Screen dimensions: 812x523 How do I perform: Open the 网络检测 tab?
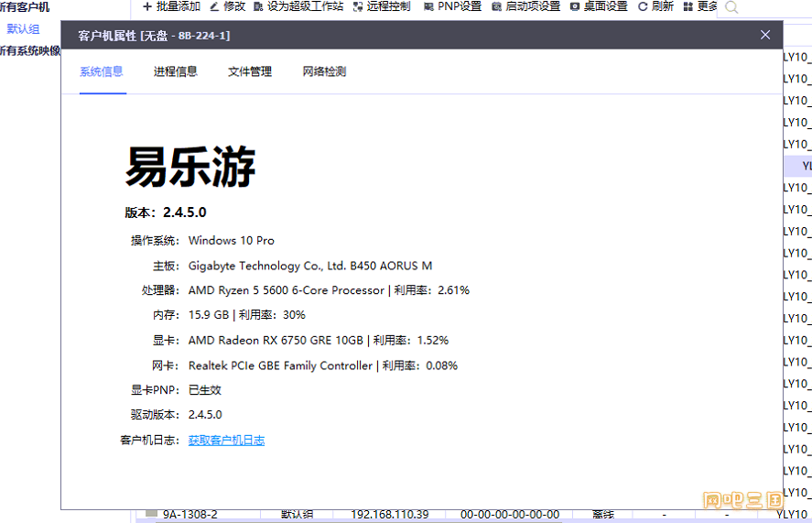324,71
